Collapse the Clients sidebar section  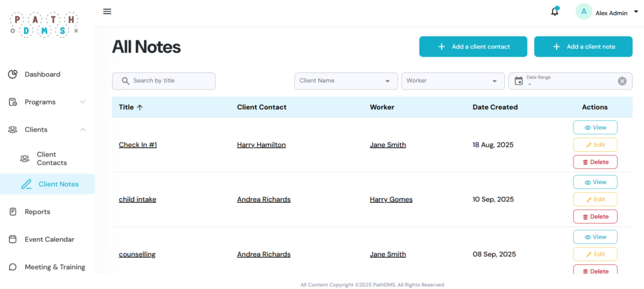click(x=82, y=130)
